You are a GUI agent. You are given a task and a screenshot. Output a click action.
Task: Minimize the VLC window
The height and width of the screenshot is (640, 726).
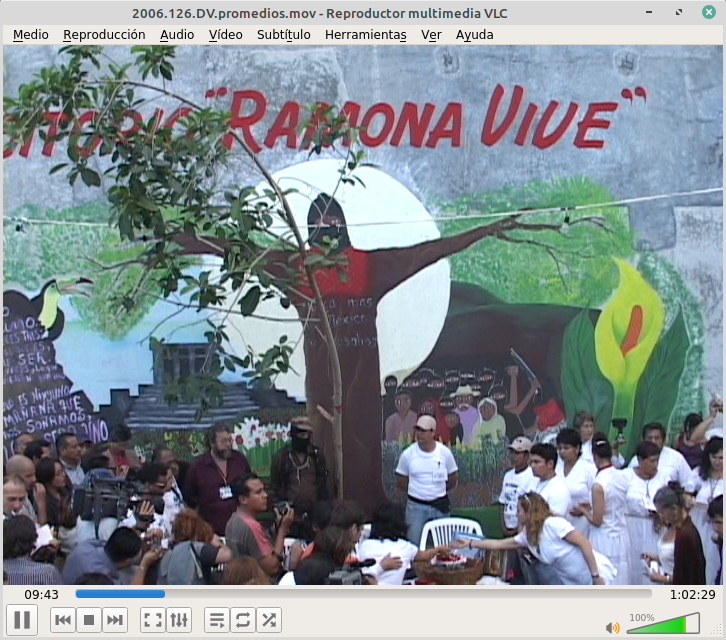649,12
